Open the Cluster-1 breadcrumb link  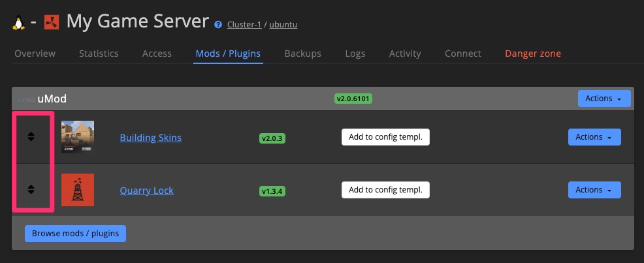244,25
